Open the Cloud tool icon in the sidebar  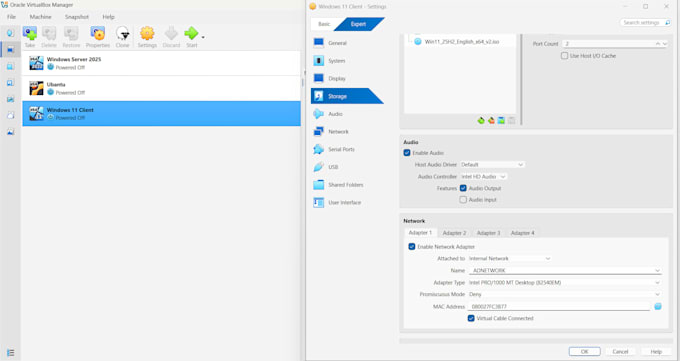coord(10,115)
